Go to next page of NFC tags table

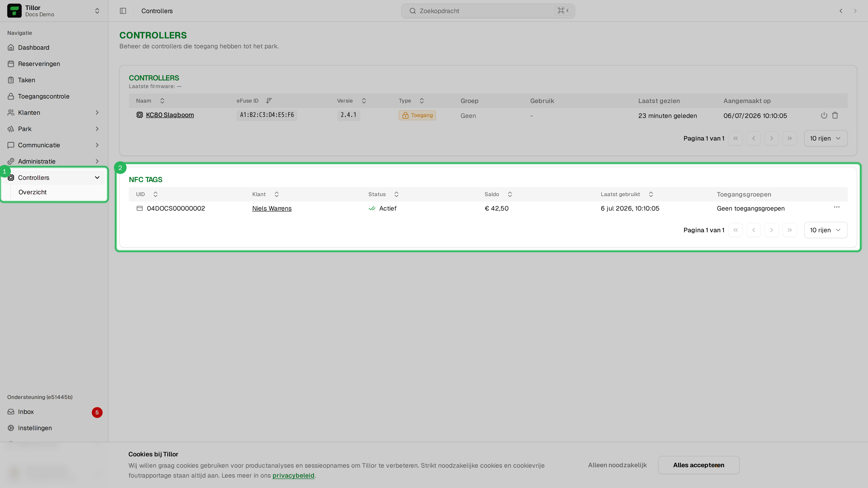(772, 230)
